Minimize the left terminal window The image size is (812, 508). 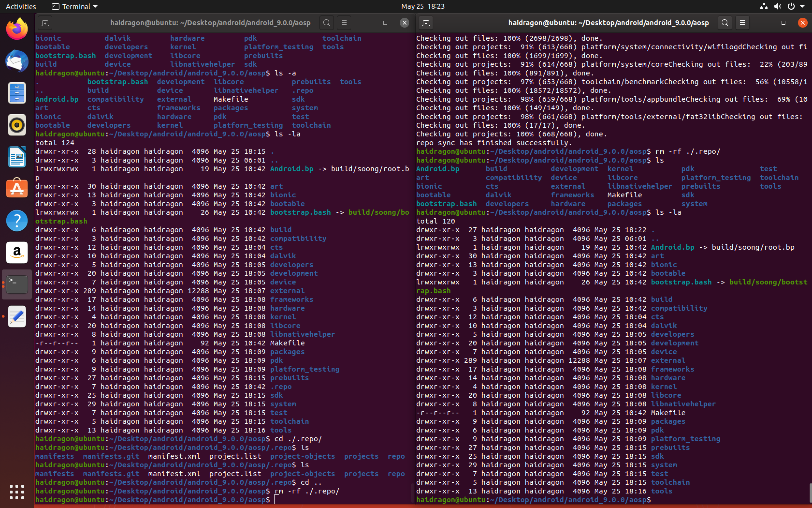366,23
